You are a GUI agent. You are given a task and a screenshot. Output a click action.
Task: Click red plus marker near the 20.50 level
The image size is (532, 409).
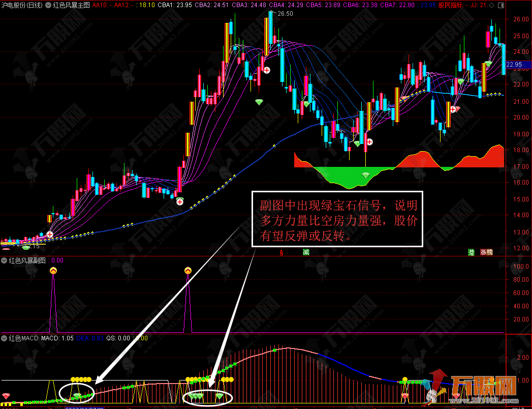point(453,109)
